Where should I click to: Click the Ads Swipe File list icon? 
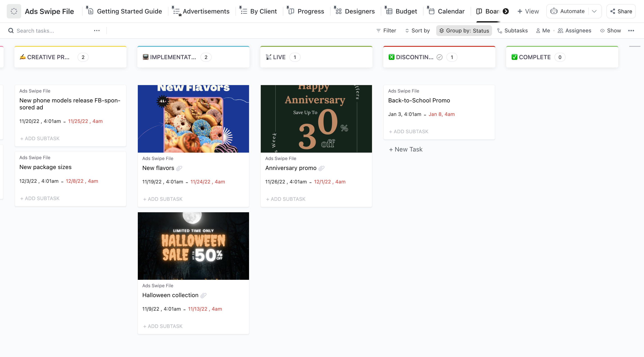point(14,11)
